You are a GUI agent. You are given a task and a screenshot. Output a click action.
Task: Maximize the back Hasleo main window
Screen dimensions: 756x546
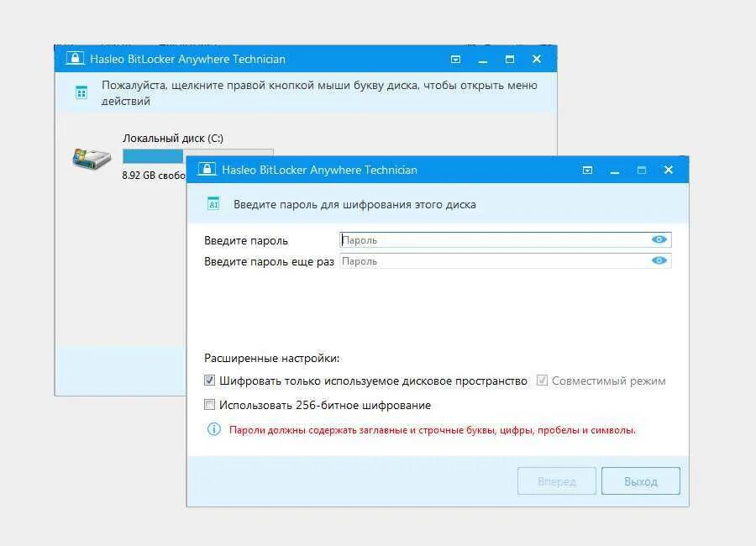tap(509, 60)
